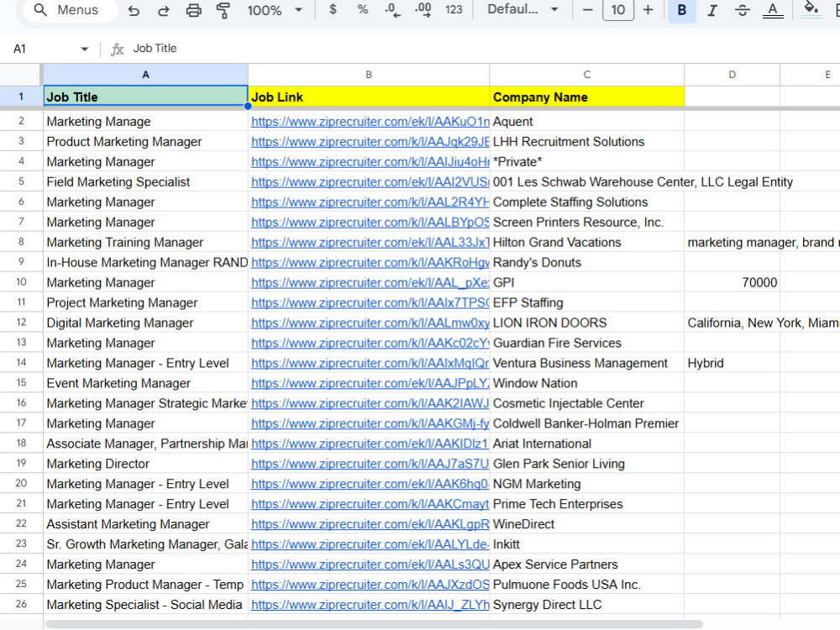This screenshot has height=630, width=840.
Task: Open the Default font dropdown
Action: 522,9
